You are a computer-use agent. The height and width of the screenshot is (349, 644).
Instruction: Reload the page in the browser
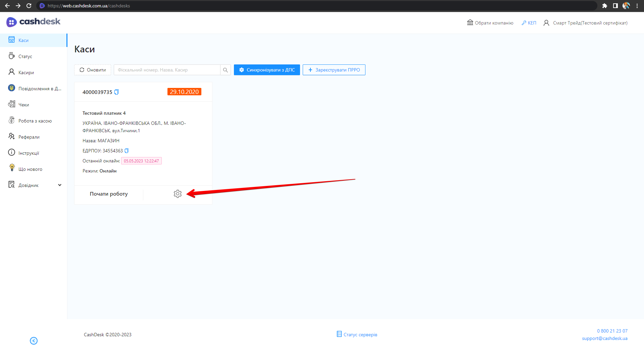29,6
